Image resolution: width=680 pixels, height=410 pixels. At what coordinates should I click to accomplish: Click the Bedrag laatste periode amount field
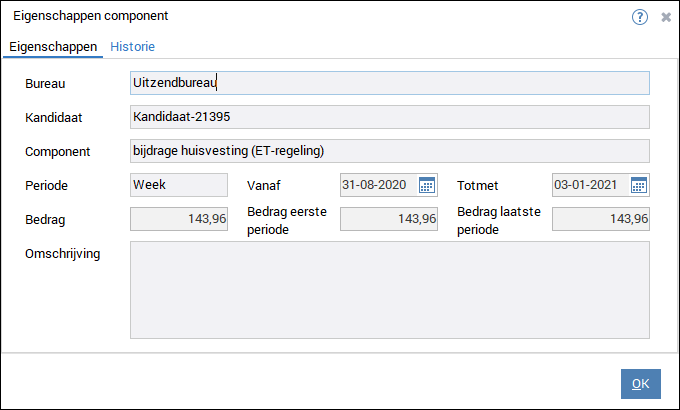[600, 219]
